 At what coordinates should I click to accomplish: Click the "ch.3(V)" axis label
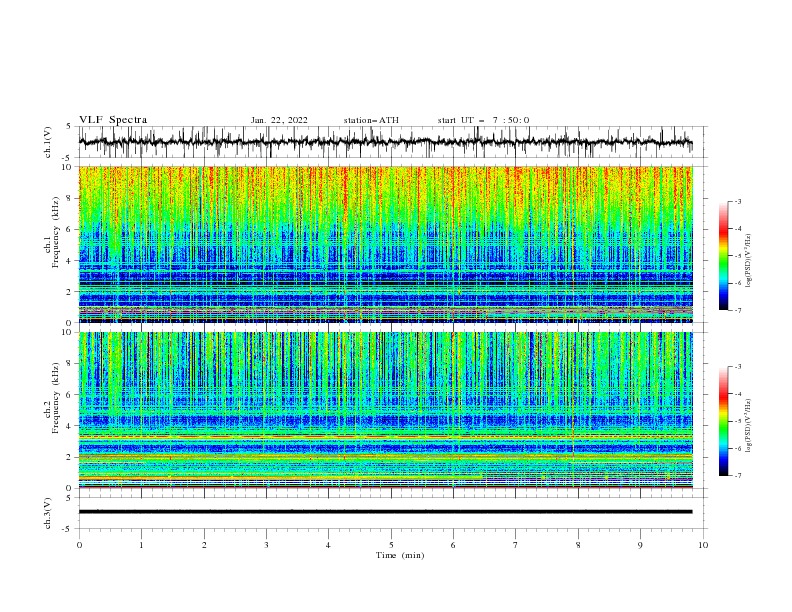[48, 513]
